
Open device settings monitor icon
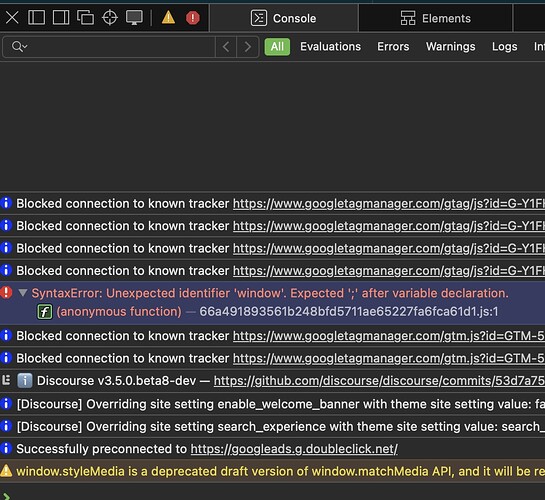134,17
